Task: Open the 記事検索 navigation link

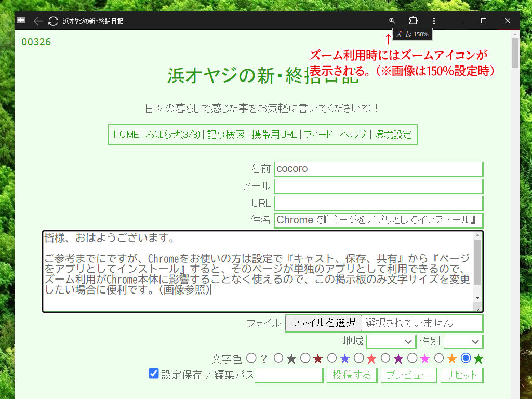Action: [x=225, y=135]
